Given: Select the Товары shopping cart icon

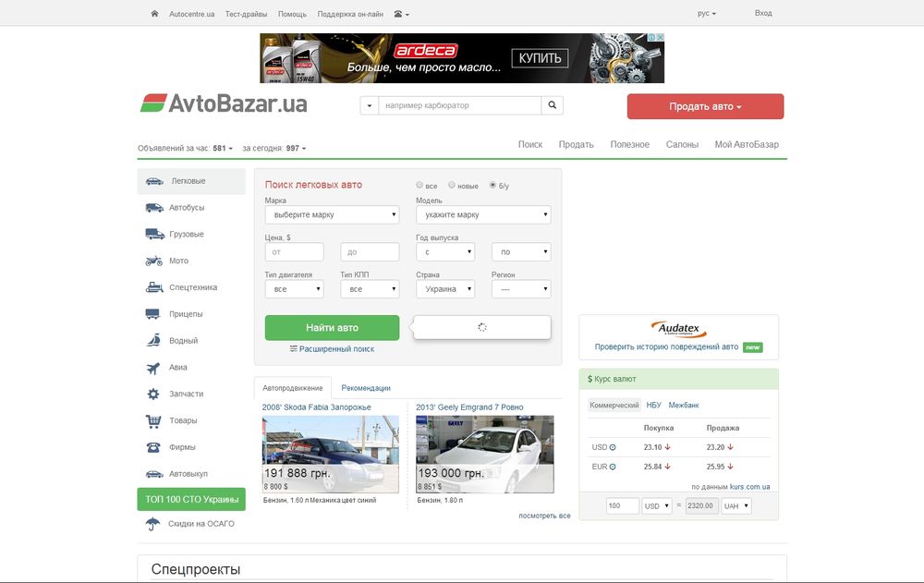Looking at the screenshot, I should tap(153, 420).
